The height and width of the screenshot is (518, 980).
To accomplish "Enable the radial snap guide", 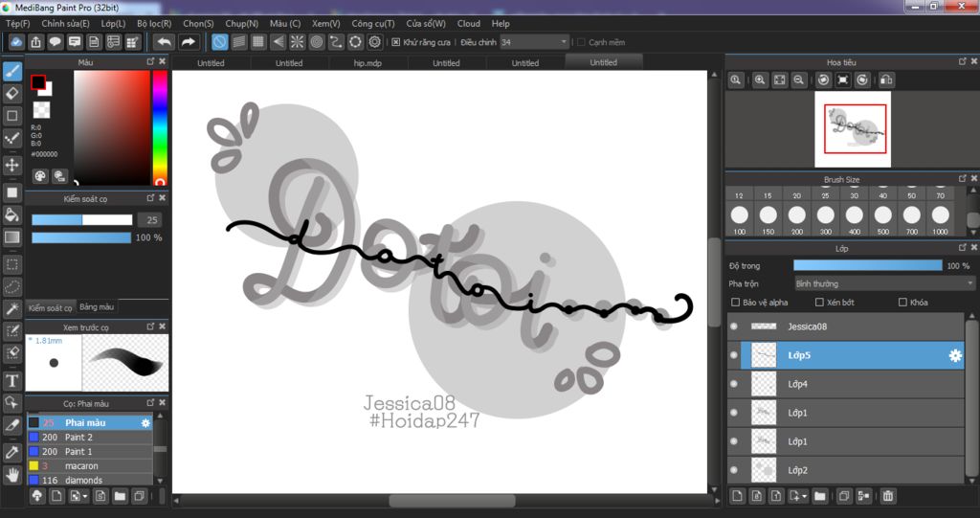I will [x=298, y=42].
